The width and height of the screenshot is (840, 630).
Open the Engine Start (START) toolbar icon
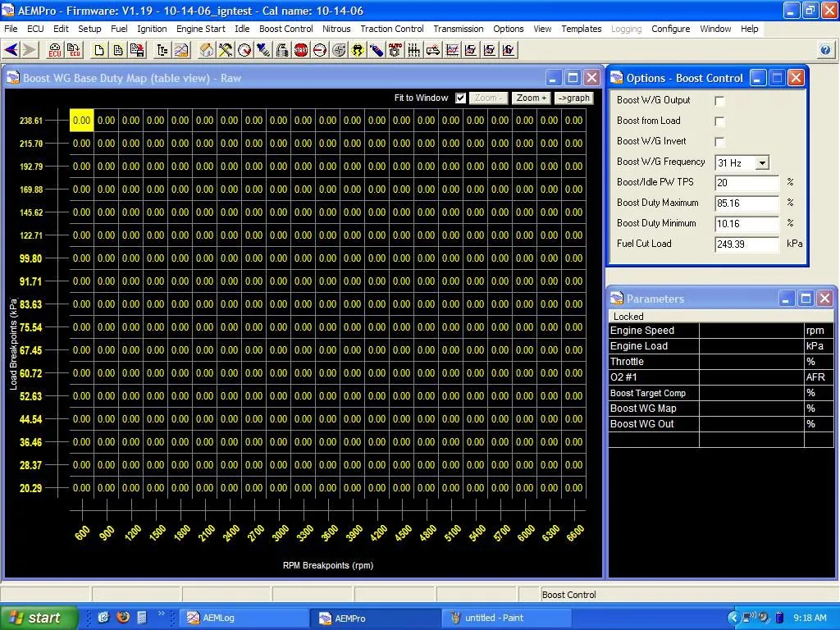[x=299, y=50]
